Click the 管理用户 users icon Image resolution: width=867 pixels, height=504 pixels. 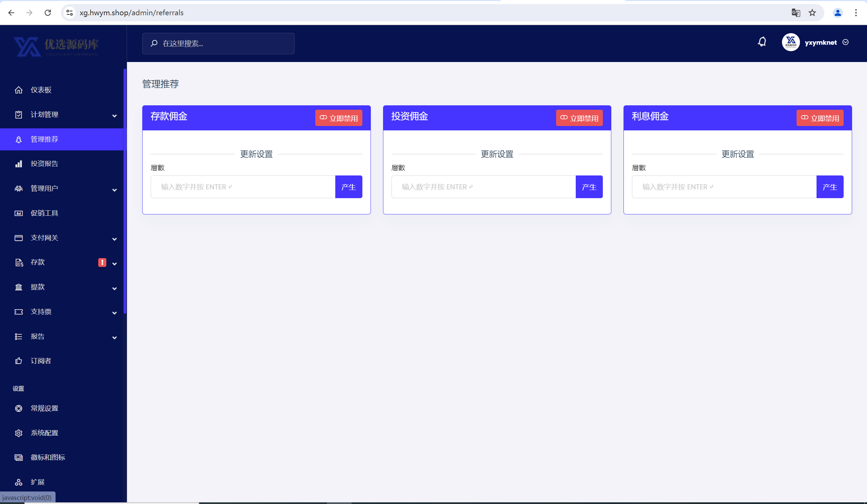pos(19,189)
